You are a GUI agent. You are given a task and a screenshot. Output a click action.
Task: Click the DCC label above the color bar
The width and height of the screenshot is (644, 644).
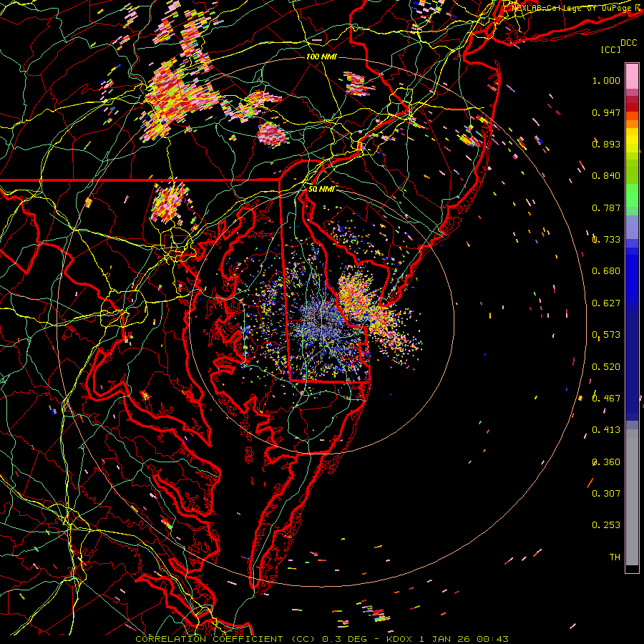click(628, 43)
